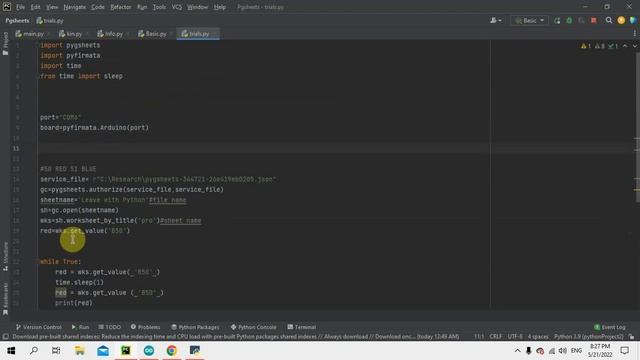Change 4 spaces indent setting
640x360 pixels.
click(538, 337)
